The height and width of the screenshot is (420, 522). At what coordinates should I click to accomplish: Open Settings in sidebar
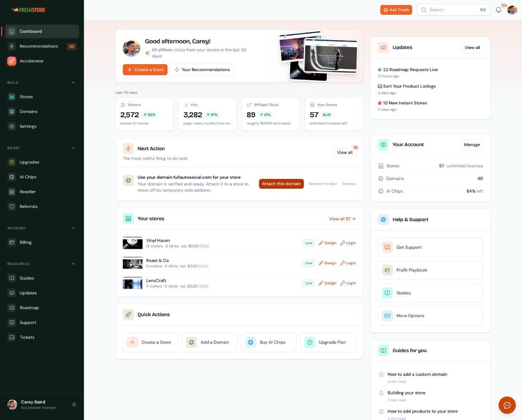pyautogui.click(x=42, y=126)
